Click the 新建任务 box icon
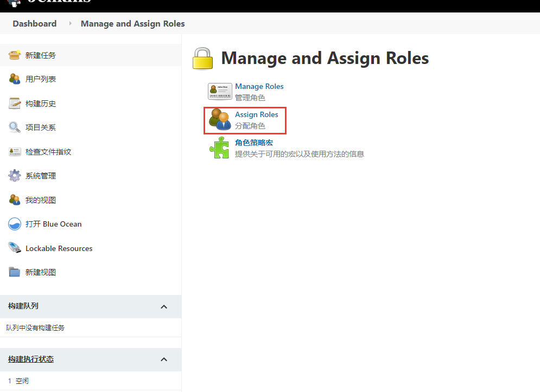 [x=15, y=55]
